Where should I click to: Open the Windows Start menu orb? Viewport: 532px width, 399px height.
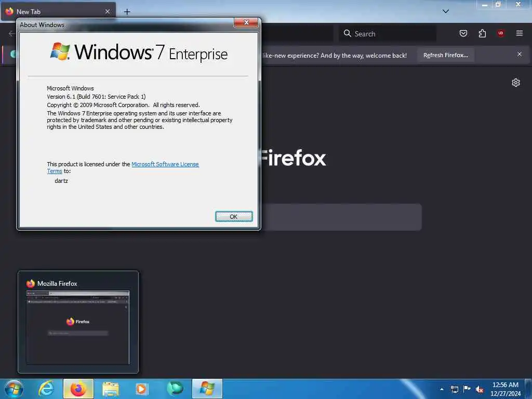[x=14, y=389]
